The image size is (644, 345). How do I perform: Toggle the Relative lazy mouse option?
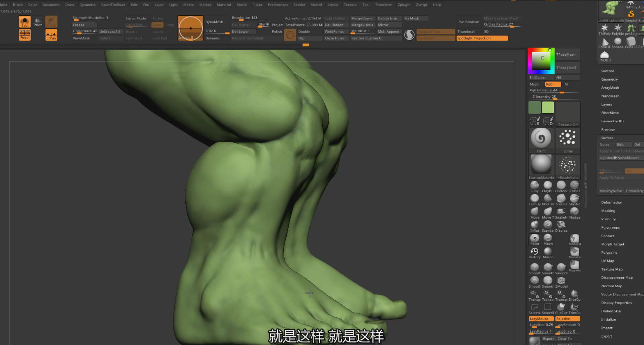[x=568, y=319]
